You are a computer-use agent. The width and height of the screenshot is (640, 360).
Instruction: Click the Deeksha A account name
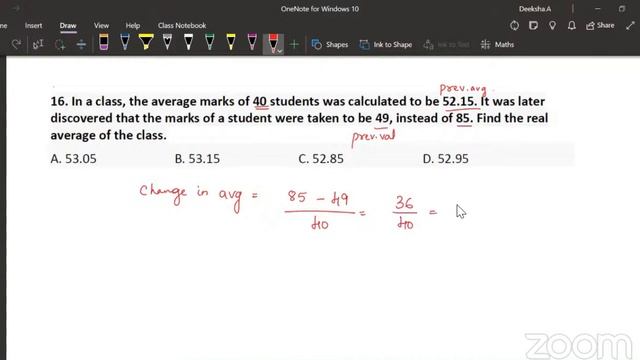point(535,9)
